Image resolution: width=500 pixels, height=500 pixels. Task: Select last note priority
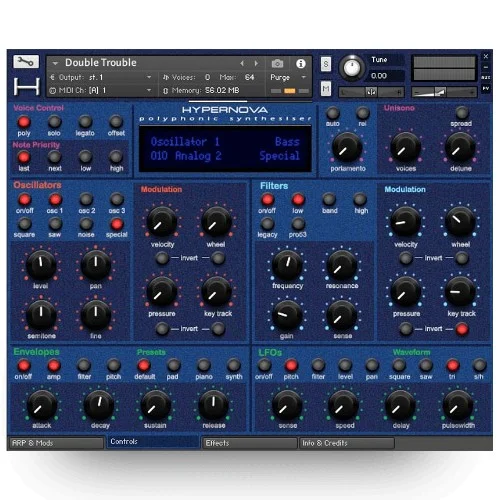pos(24,157)
